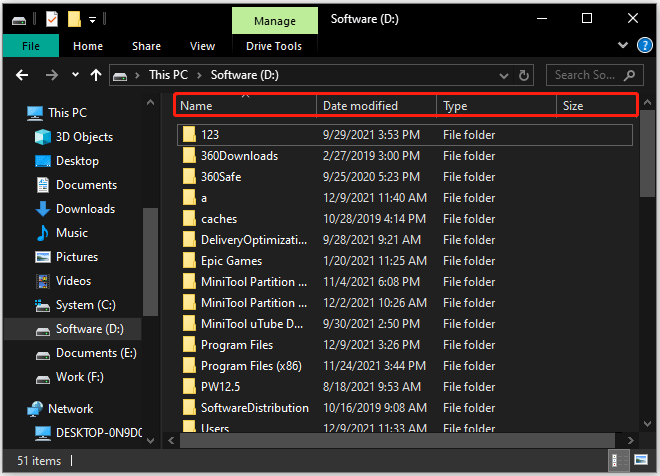Click the drive icon in title bar
Screen dimensions: 660x476
pos(19,20)
